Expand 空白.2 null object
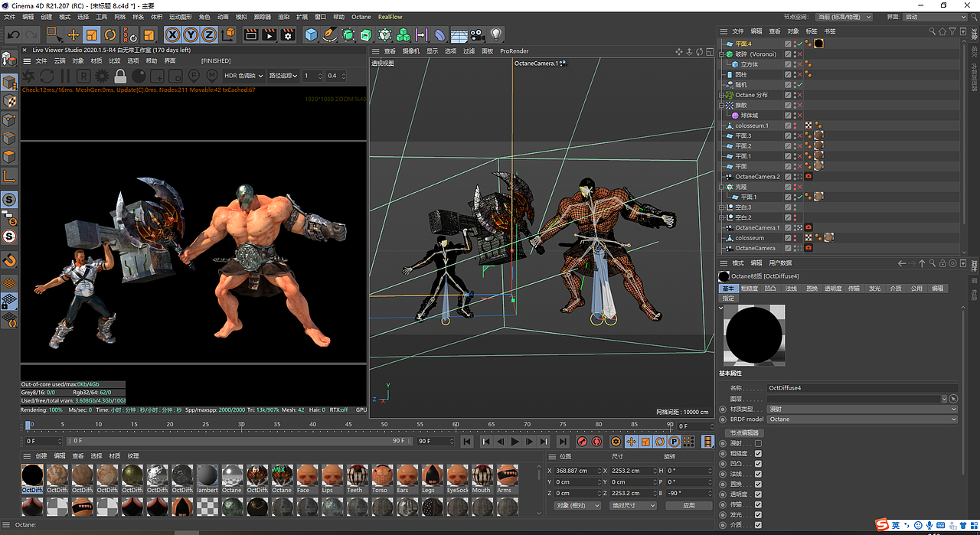 coord(721,217)
